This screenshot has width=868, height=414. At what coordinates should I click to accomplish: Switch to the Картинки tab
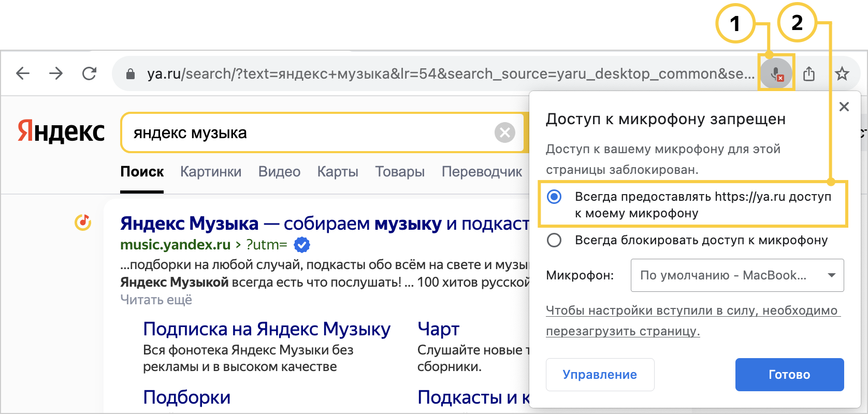(211, 172)
